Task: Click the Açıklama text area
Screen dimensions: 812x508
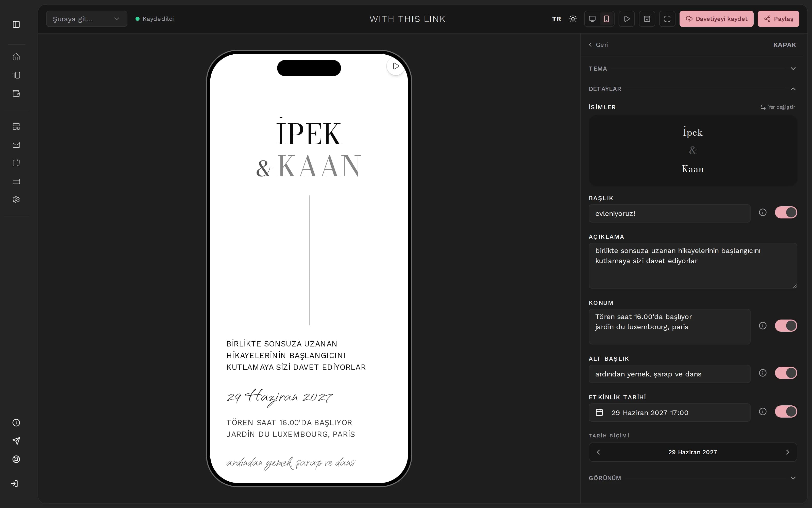Action: pyautogui.click(x=692, y=265)
